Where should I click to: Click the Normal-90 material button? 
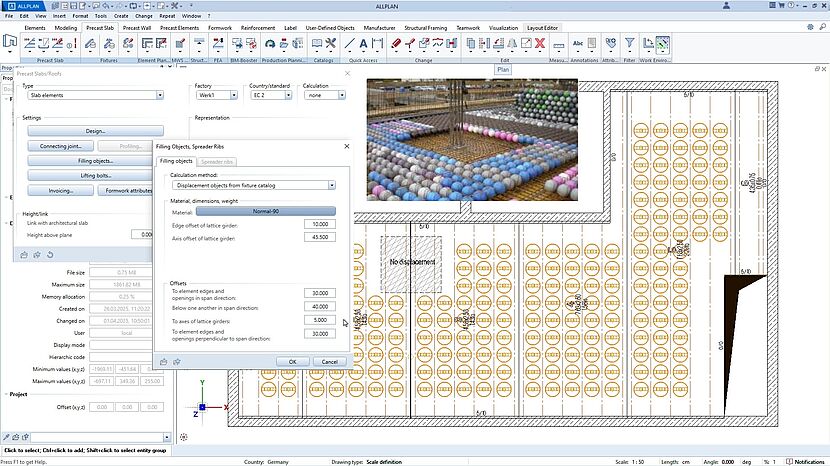coord(265,211)
